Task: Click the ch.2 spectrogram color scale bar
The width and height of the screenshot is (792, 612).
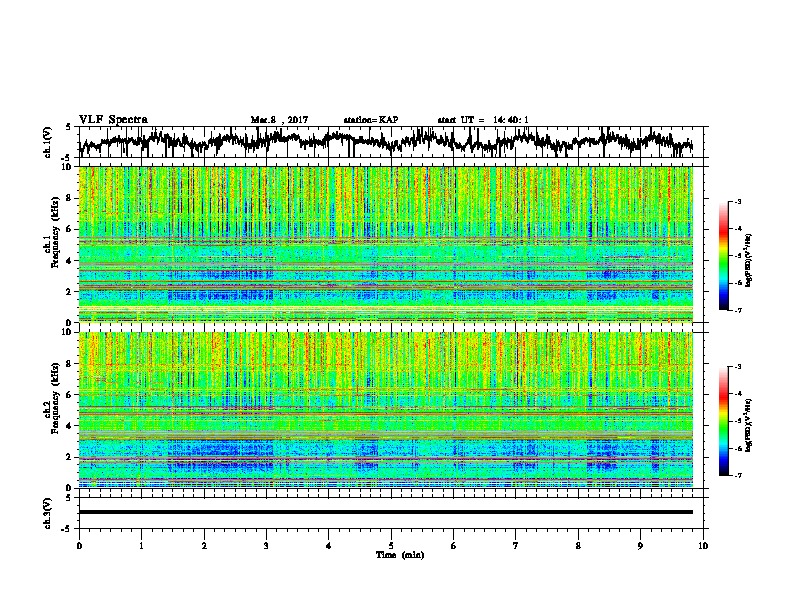Action: click(x=723, y=421)
